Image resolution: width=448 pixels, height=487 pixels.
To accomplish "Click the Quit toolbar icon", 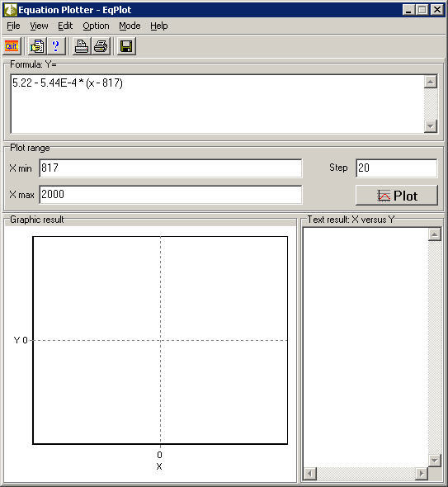I will click(x=12, y=46).
